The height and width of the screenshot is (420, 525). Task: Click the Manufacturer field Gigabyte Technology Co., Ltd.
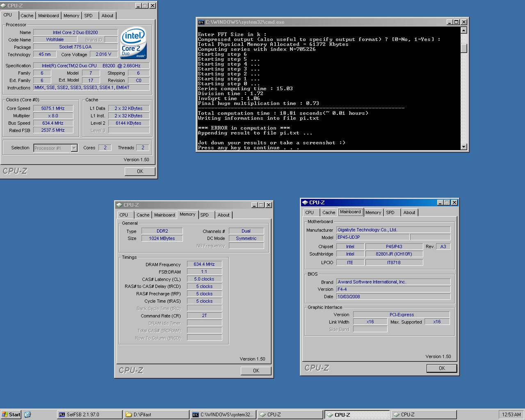(x=393, y=230)
